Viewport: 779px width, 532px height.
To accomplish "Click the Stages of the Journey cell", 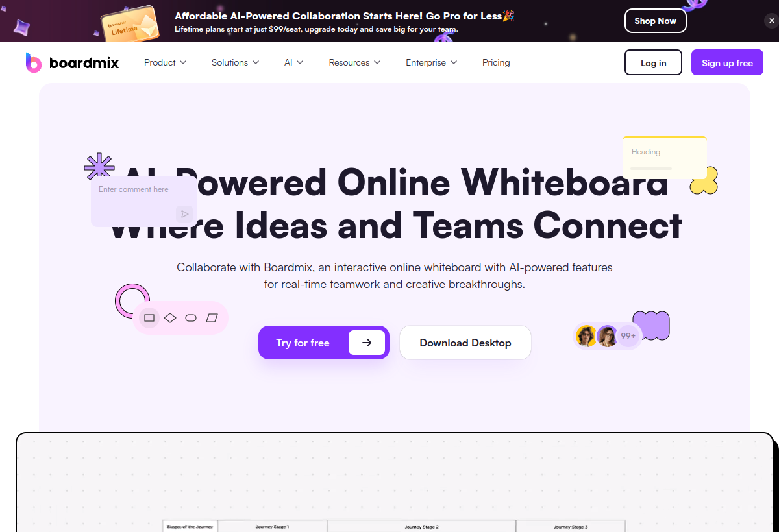I will click(x=190, y=526).
